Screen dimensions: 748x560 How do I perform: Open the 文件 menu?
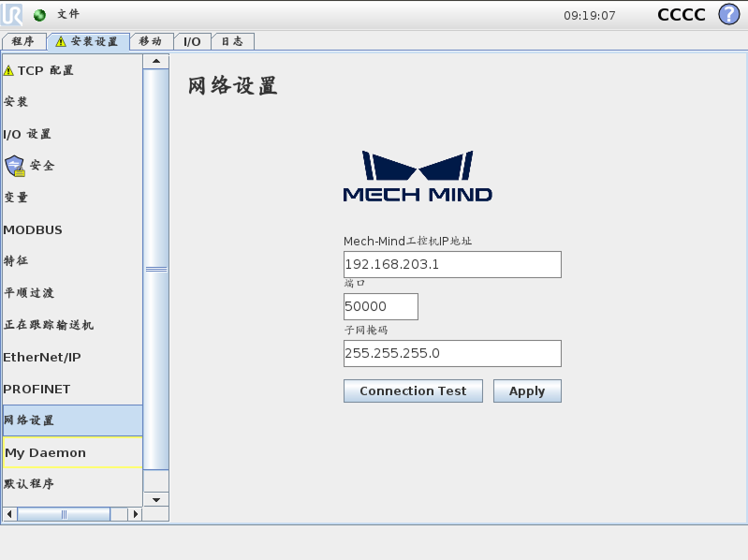68,15
